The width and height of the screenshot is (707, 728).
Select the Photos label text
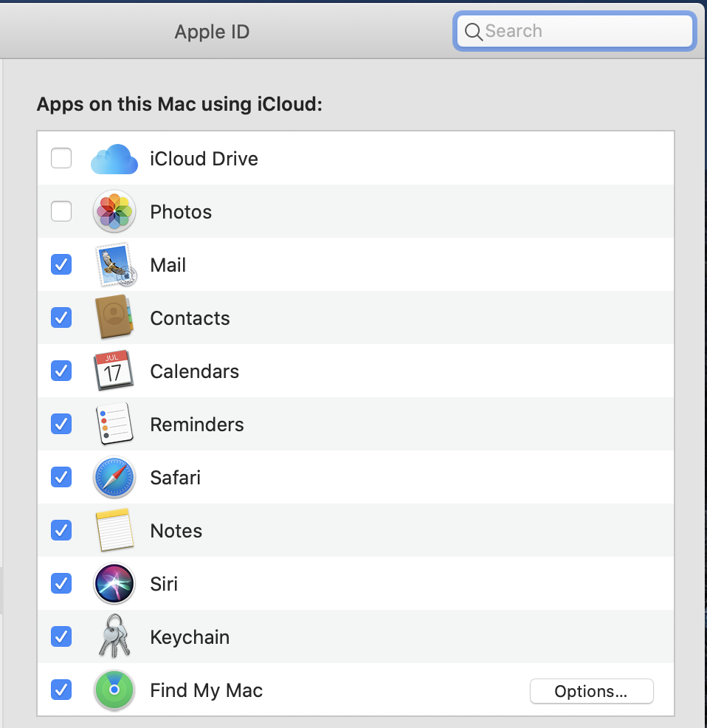pyautogui.click(x=181, y=212)
